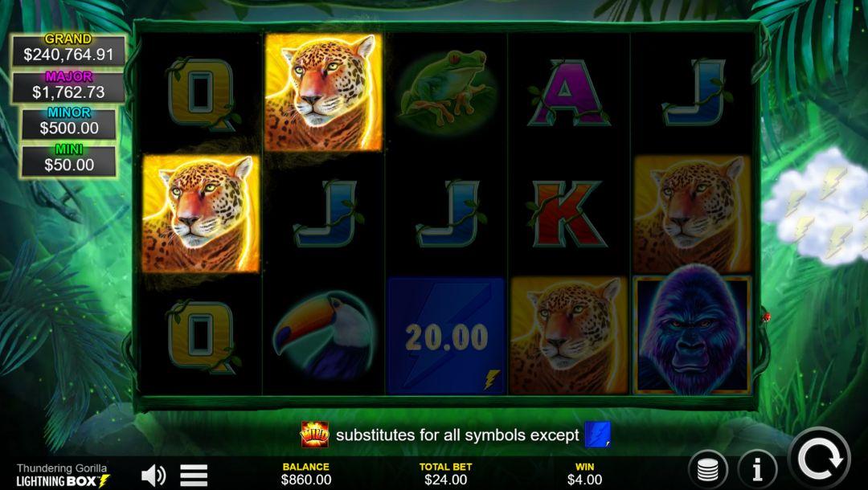Select the Mini jackpot display

(x=68, y=160)
